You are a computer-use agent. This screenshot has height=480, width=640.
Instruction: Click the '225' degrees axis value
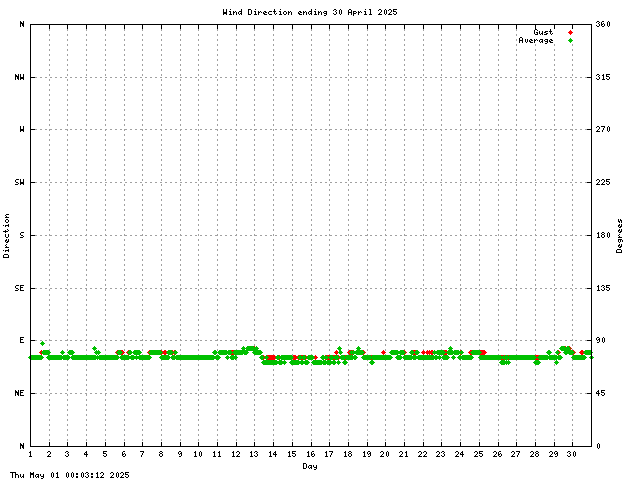pyautogui.click(x=603, y=182)
